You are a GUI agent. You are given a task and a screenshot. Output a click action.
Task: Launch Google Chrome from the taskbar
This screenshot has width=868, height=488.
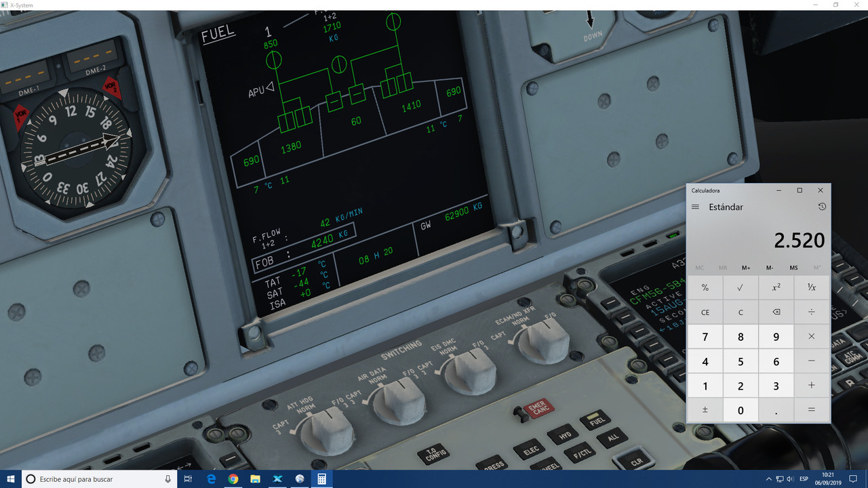point(233,479)
